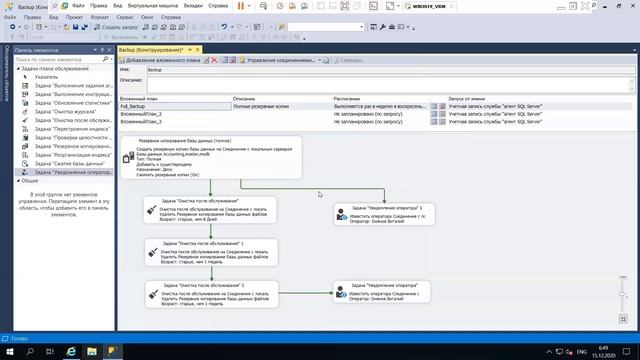This screenshot has height=360, width=640.
Task: Click the undo arrow icon
Action: coord(224,27)
